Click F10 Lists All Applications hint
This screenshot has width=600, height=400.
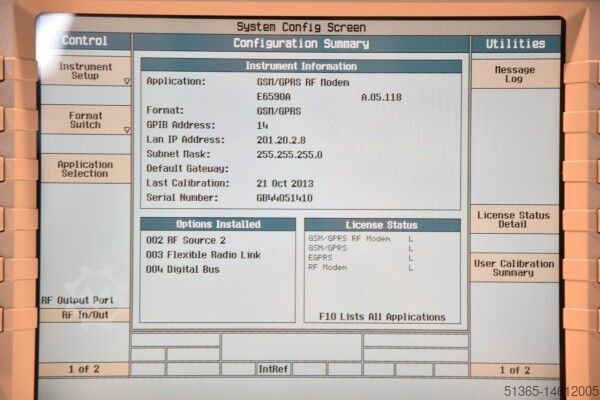[x=382, y=317]
